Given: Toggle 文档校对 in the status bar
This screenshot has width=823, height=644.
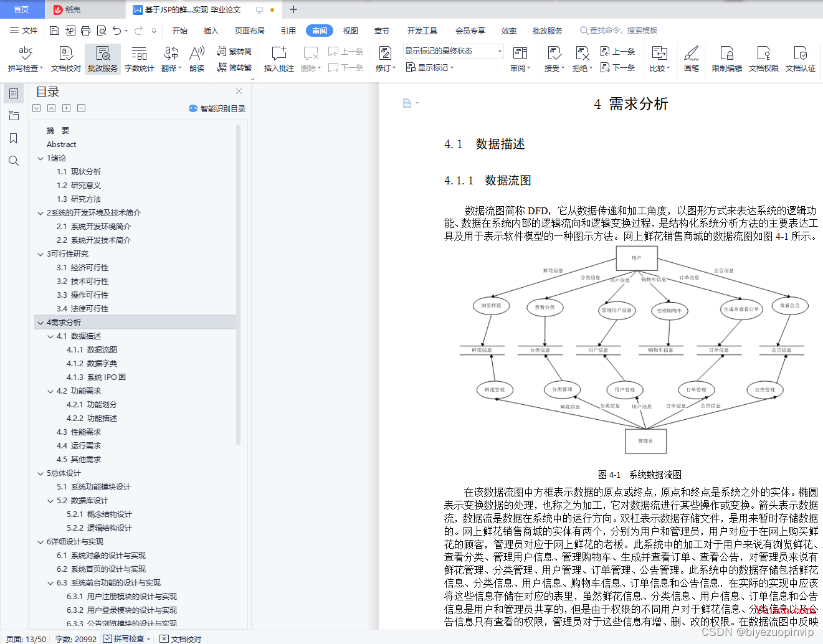Looking at the screenshot, I should click(181, 638).
